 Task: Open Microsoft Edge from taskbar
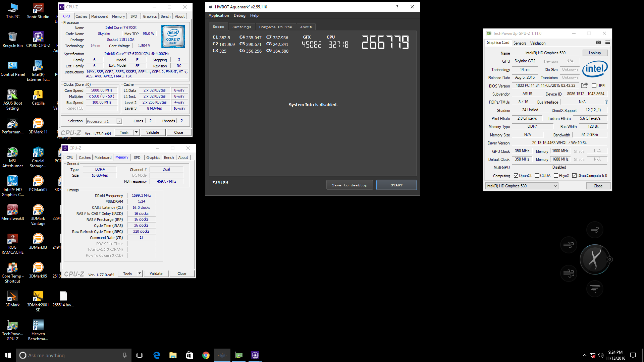click(x=157, y=355)
